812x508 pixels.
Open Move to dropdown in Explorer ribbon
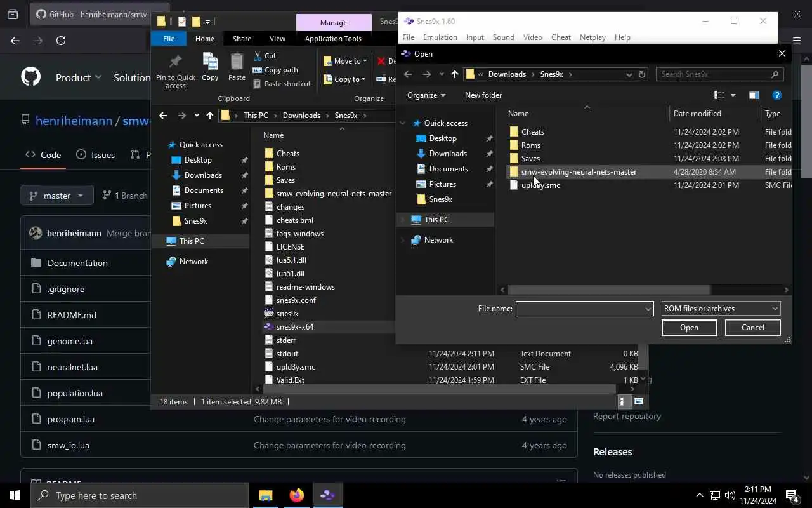pos(345,61)
